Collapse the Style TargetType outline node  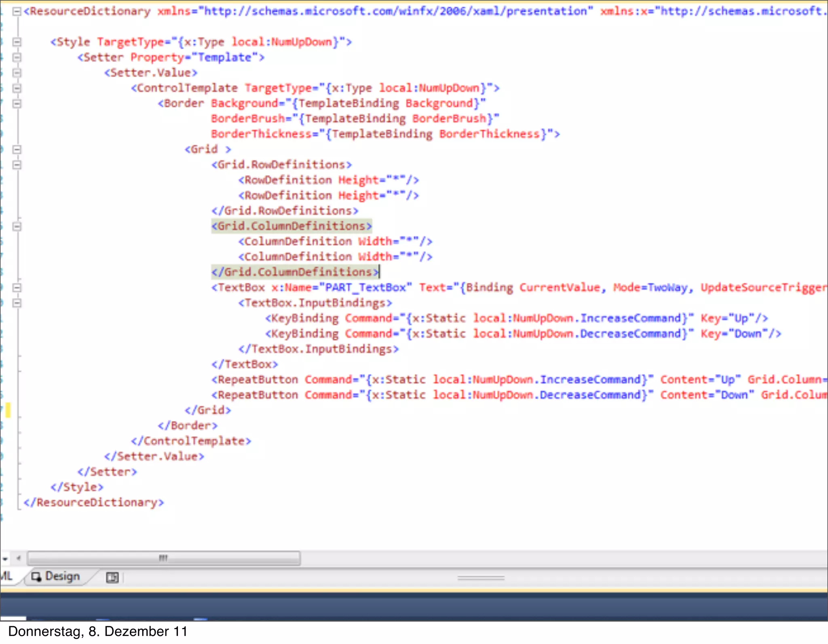coord(17,42)
